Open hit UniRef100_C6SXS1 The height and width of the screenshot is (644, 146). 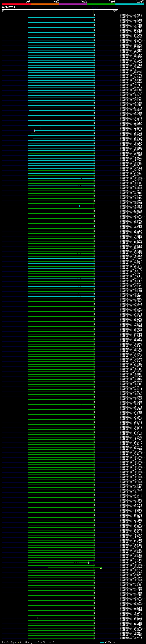pos(131,37)
